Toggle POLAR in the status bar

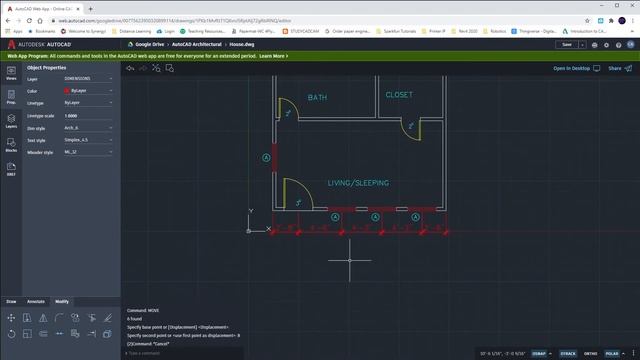pyautogui.click(x=612, y=353)
